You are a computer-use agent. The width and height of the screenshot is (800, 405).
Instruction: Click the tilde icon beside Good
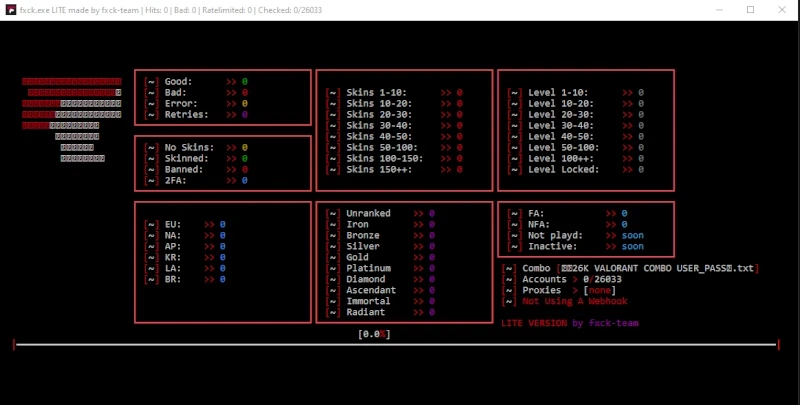[151, 81]
